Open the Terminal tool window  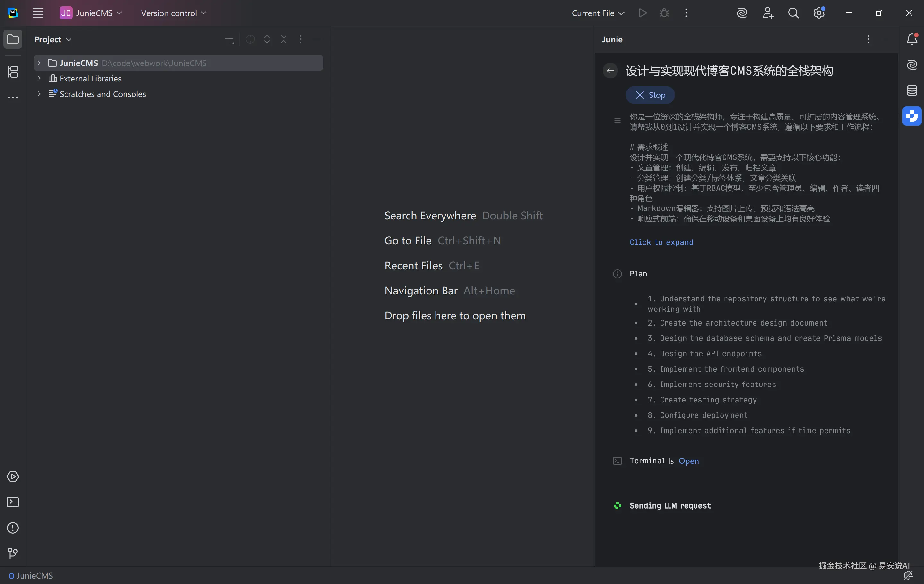click(13, 502)
